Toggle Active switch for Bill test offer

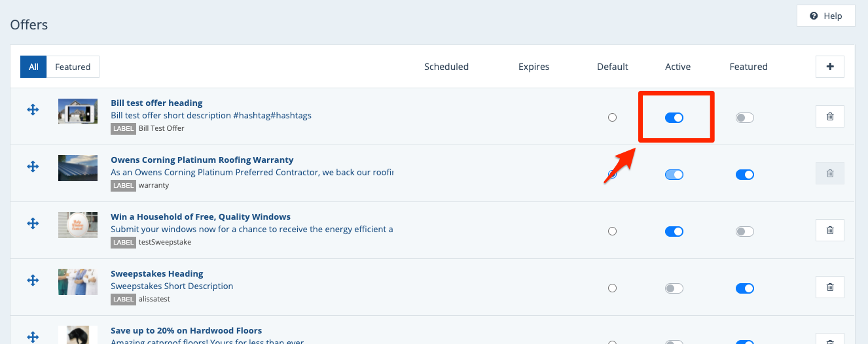point(674,118)
